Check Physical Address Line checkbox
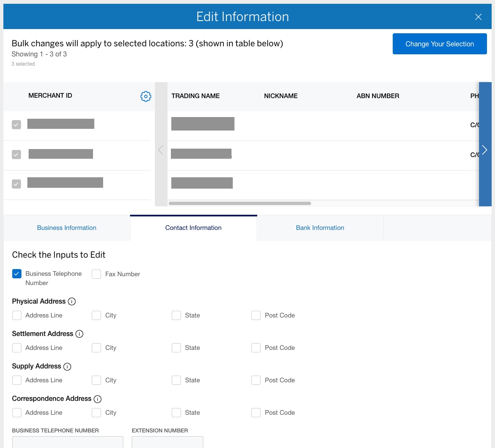Image resolution: width=495 pixels, height=448 pixels. coord(17,315)
